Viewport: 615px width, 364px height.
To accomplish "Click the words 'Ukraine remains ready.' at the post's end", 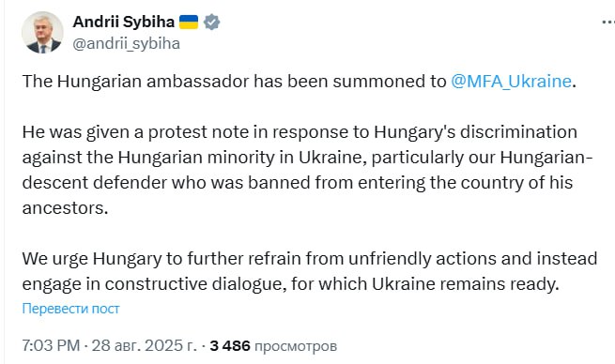I will (x=466, y=284).
